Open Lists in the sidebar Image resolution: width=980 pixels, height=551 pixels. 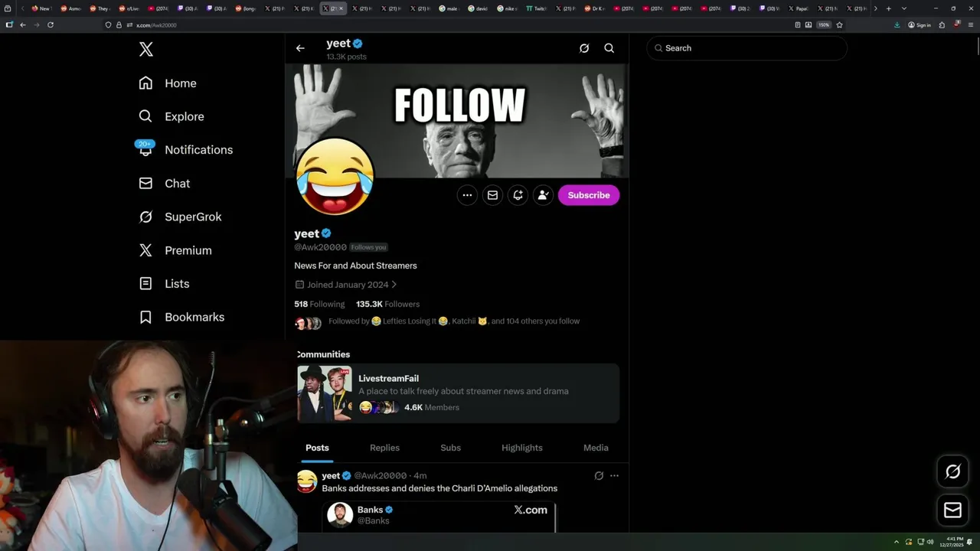point(164,284)
